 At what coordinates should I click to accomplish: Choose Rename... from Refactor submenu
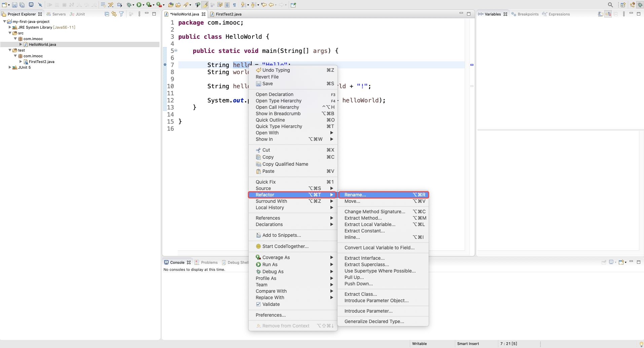[383, 195]
